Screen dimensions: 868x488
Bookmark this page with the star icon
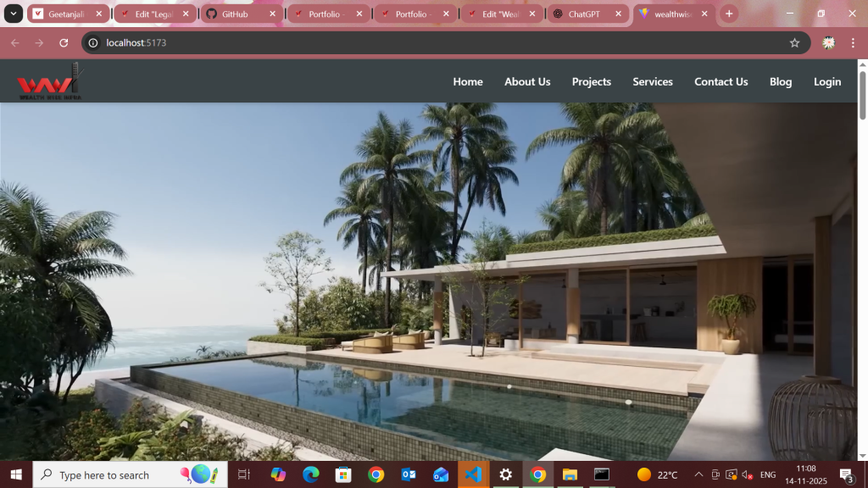click(794, 43)
